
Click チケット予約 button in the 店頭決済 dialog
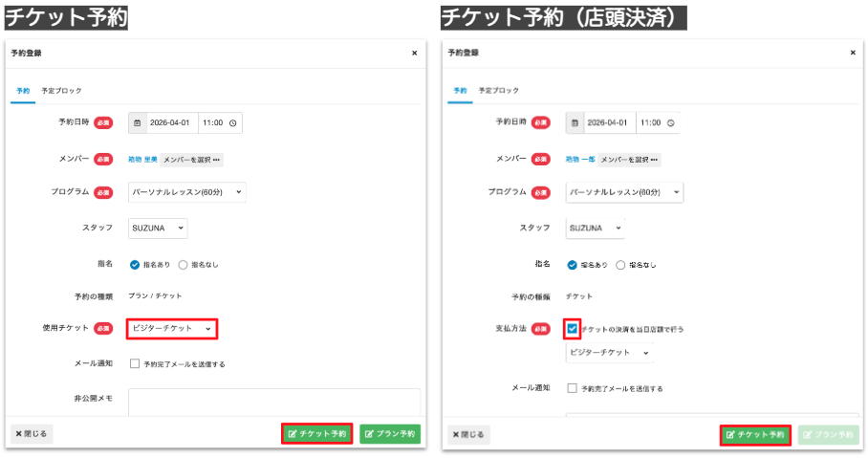coord(755,435)
